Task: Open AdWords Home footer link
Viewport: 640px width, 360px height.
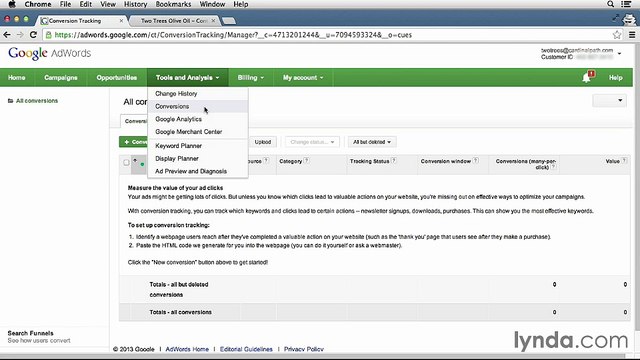Action: coord(187,349)
